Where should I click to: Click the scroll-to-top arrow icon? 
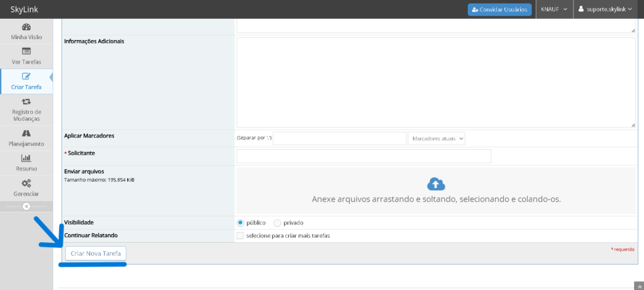[x=640, y=287]
